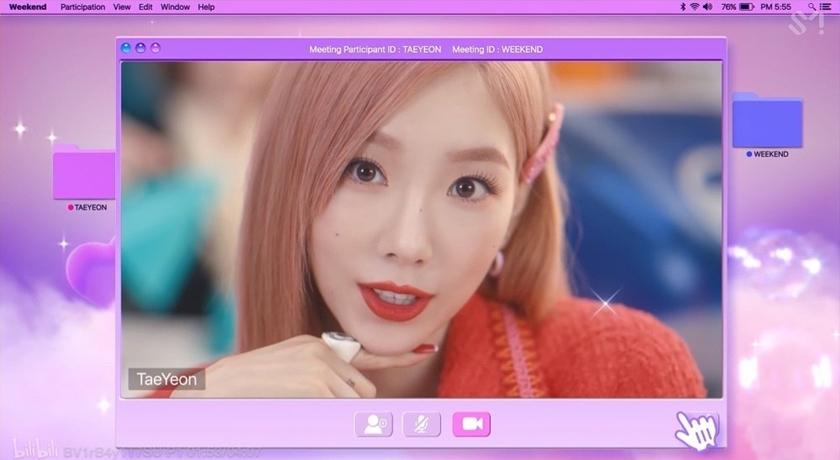The width and height of the screenshot is (840, 460).
Task: Click the PM 5:55 clock
Action: pos(776,7)
